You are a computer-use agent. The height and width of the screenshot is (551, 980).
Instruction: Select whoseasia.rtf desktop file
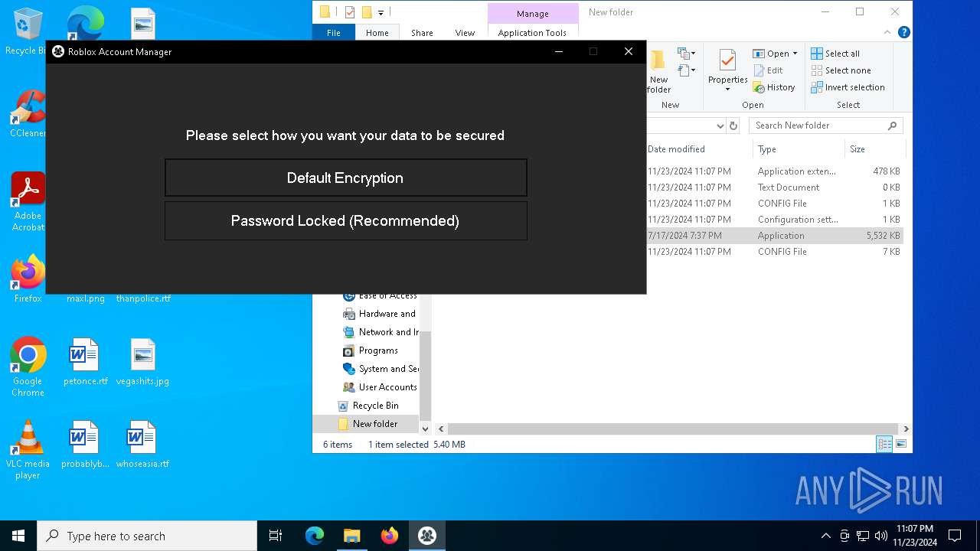[x=142, y=445]
